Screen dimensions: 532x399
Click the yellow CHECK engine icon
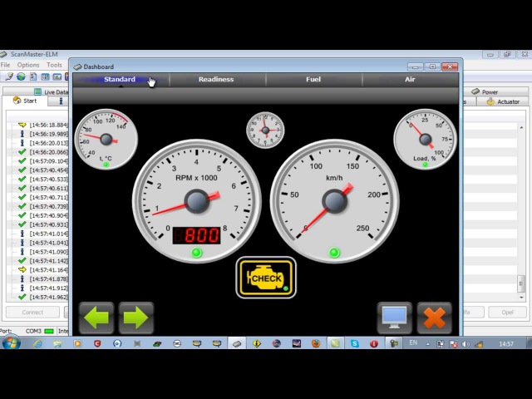click(x=266, y=278)
